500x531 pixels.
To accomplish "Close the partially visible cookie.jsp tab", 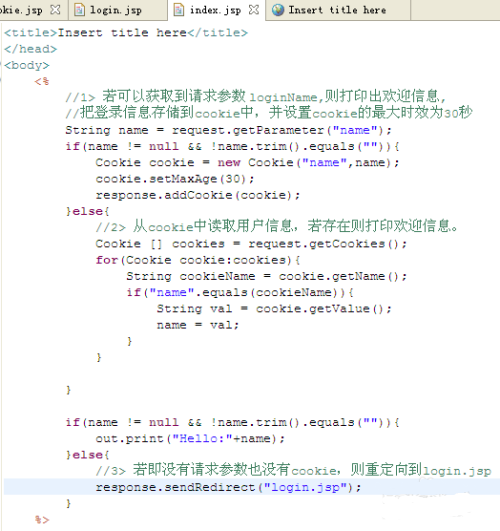I will click(x=55, y=10).
